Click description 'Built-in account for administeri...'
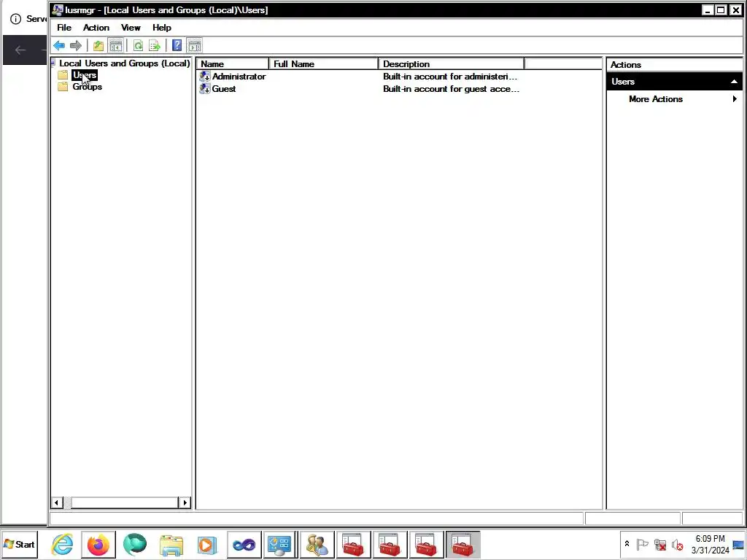747x560 pixels. pos(449,76)
